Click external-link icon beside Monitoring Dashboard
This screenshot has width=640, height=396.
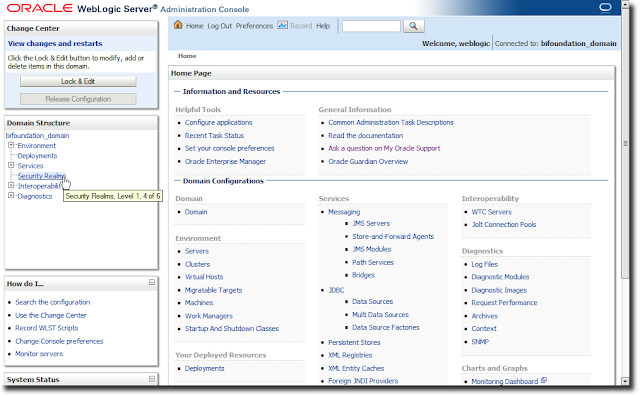click(544, 380)
